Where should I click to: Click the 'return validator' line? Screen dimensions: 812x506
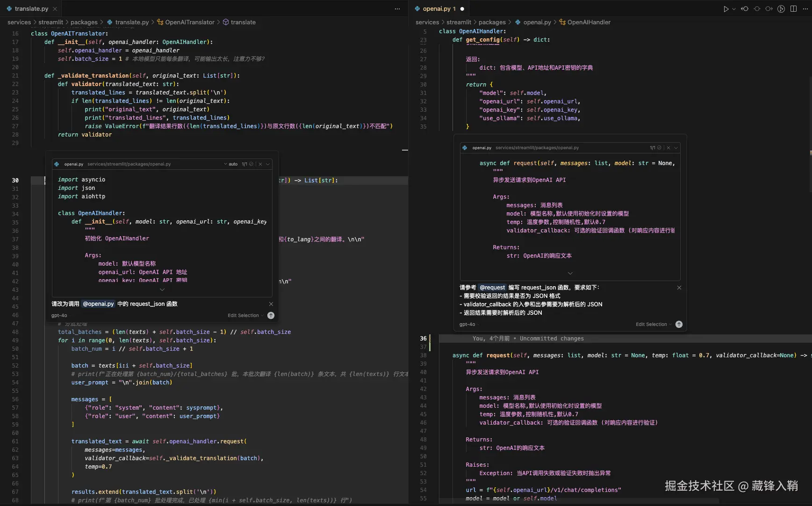click(x=85, y=135)
